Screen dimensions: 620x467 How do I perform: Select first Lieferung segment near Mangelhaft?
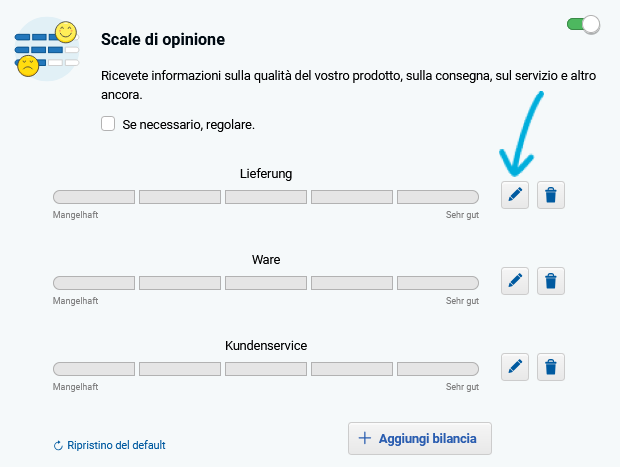94,197
